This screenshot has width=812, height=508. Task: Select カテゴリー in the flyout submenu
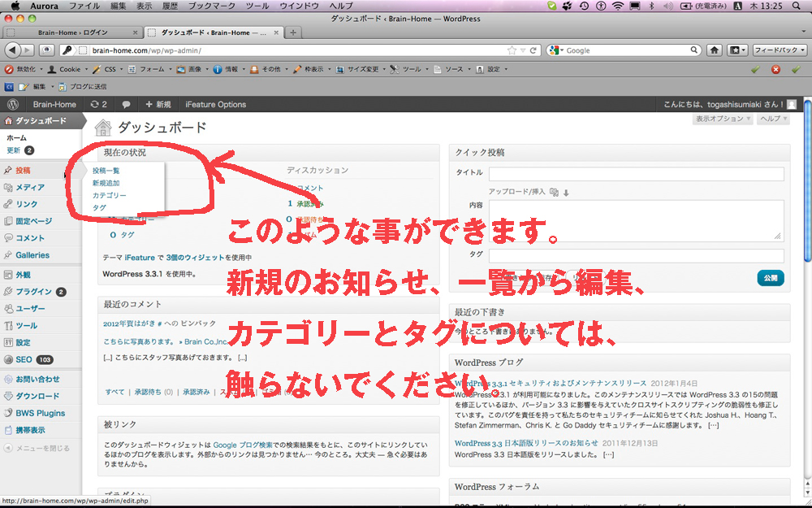coord(110,195)
